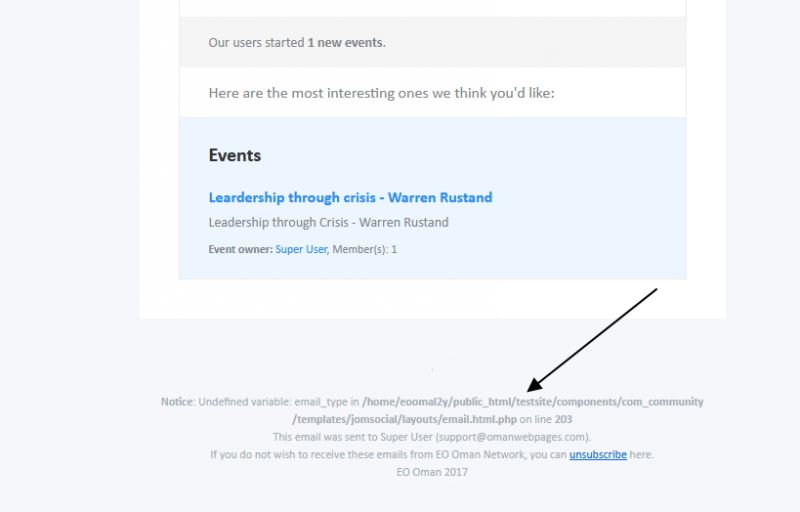800x512 pixels.
Task: Click the 'Our users started 1 new events' text
Action: pyautogui.click(x=297, y=43)
